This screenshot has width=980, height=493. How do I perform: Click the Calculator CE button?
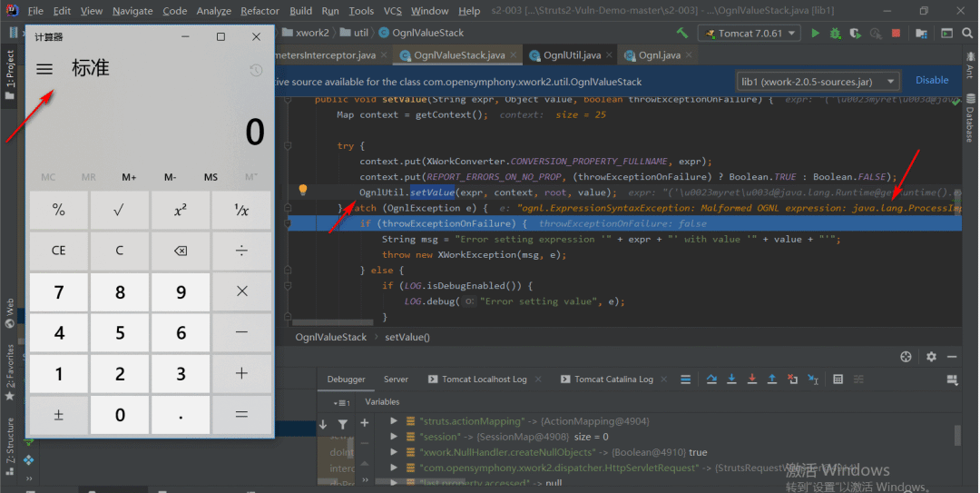(x=58, y=251)
